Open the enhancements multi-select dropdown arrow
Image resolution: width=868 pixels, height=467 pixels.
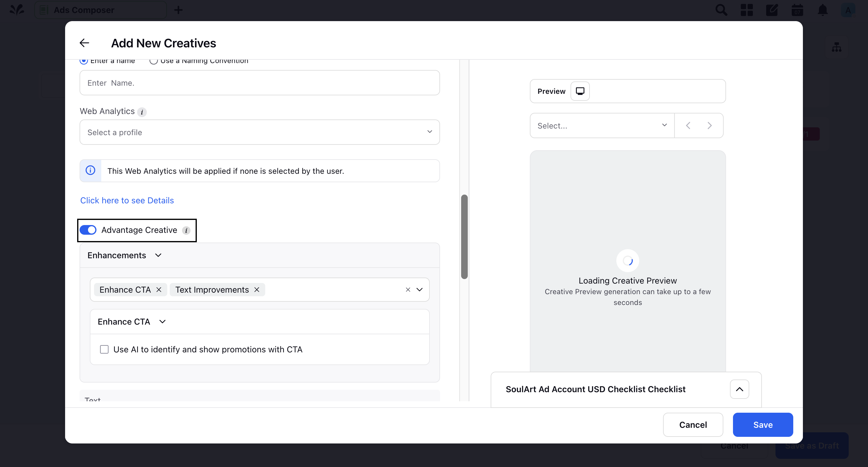coord(420,290)
